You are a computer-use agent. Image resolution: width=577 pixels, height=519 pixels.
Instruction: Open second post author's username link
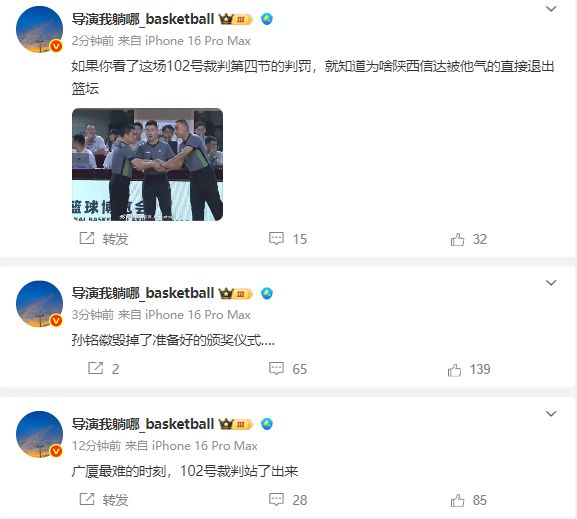(143, 293)
